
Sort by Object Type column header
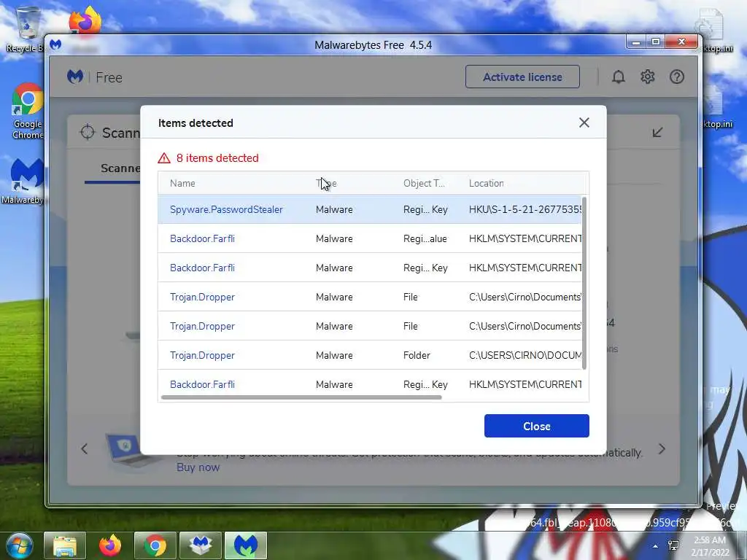coord(424,183)
